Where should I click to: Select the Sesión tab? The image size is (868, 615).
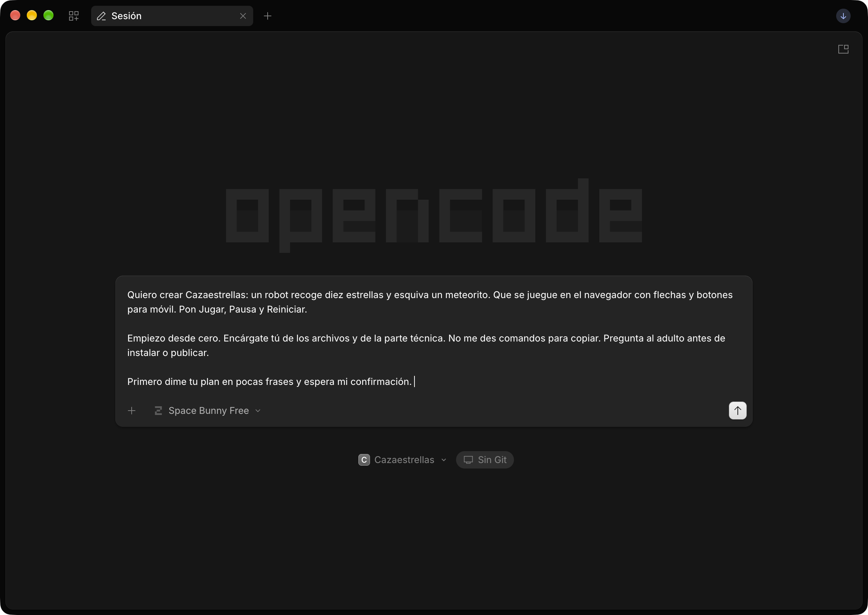pos(172,16)
